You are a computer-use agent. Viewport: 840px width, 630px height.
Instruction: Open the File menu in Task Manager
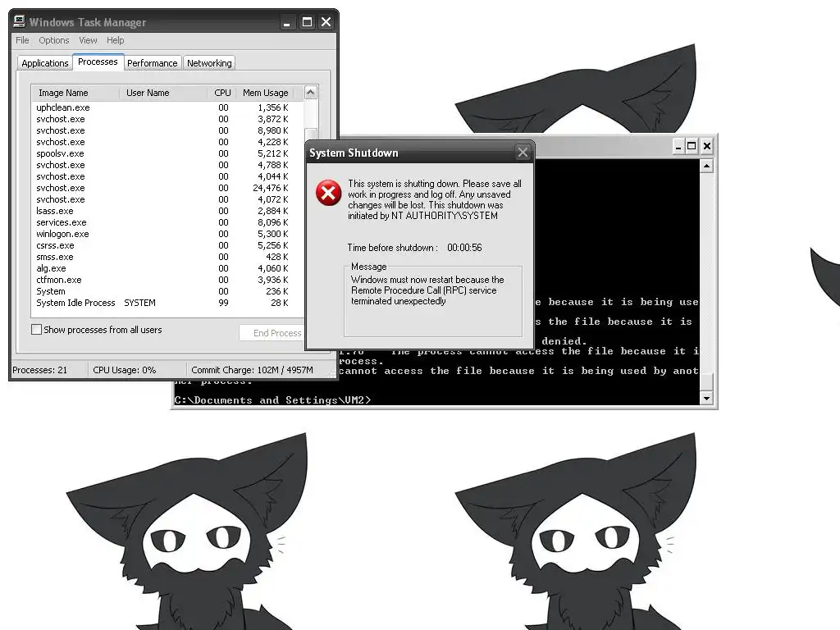click(22, 40)
